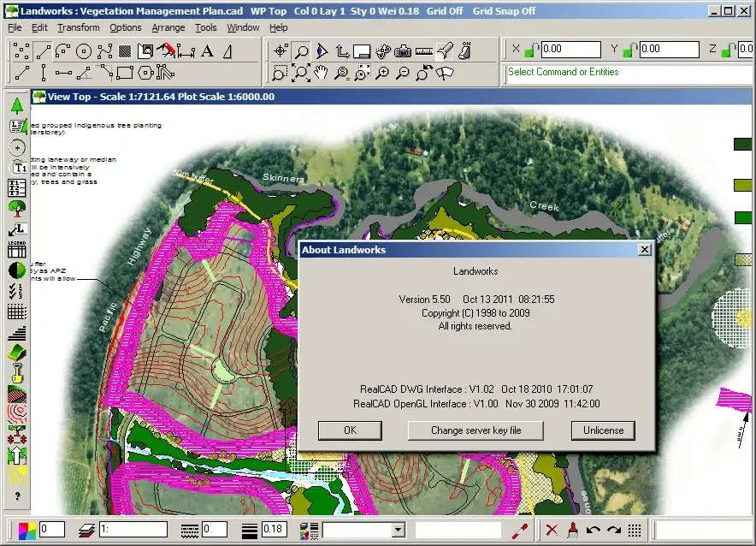Click the sun shadow tool
756x546 pixels.
pyautogui.click(x=17, y=476)
